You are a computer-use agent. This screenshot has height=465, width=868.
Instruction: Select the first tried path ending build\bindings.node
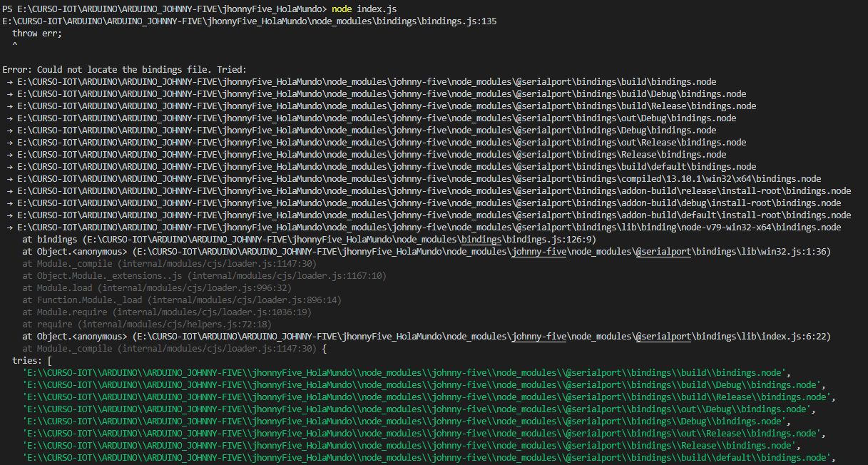428,81
